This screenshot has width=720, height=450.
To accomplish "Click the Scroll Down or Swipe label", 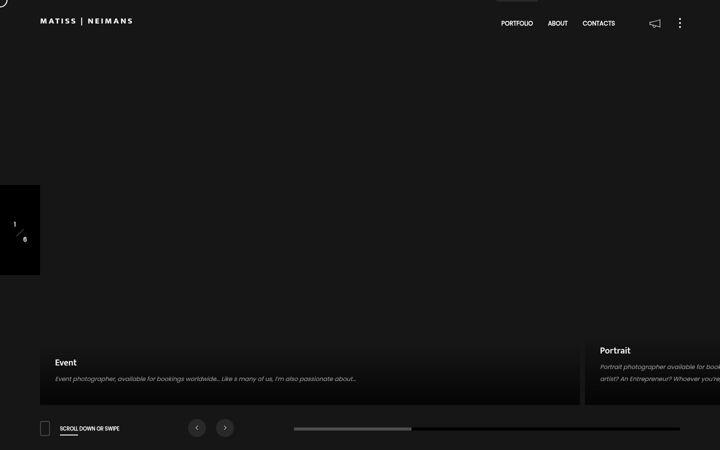I will (x=90, y=429).
